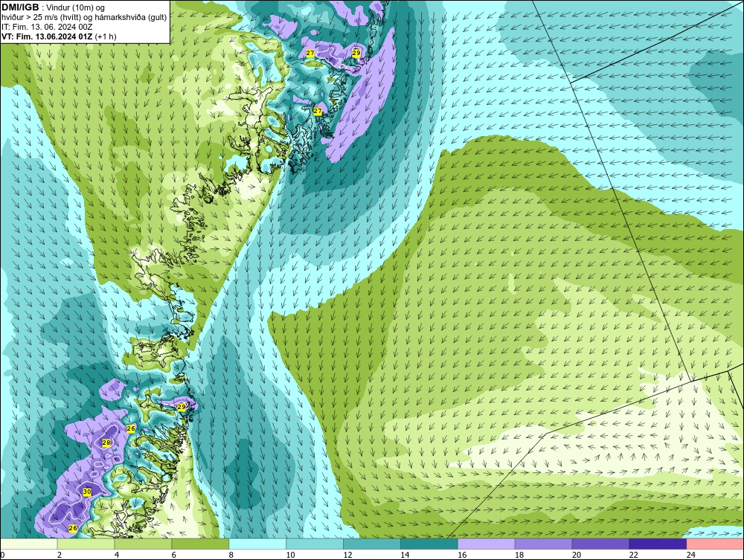Click the scale number 0 on the legend
The width and height of the screenshot is (744, 560).
click(2, 555)
